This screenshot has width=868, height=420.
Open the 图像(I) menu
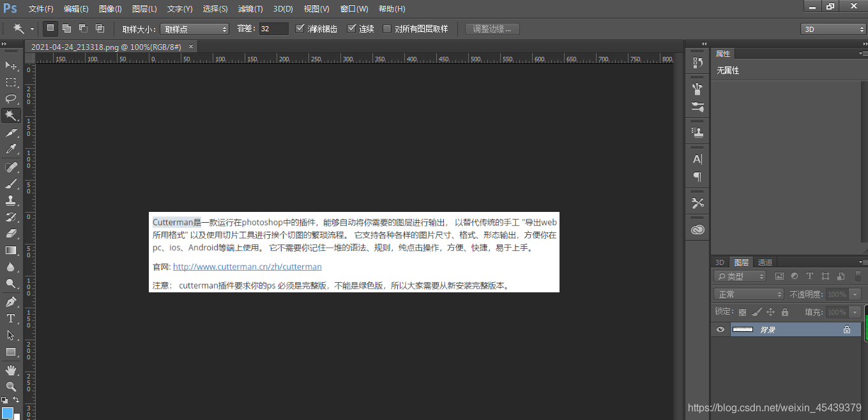click(x=110, y=9)
